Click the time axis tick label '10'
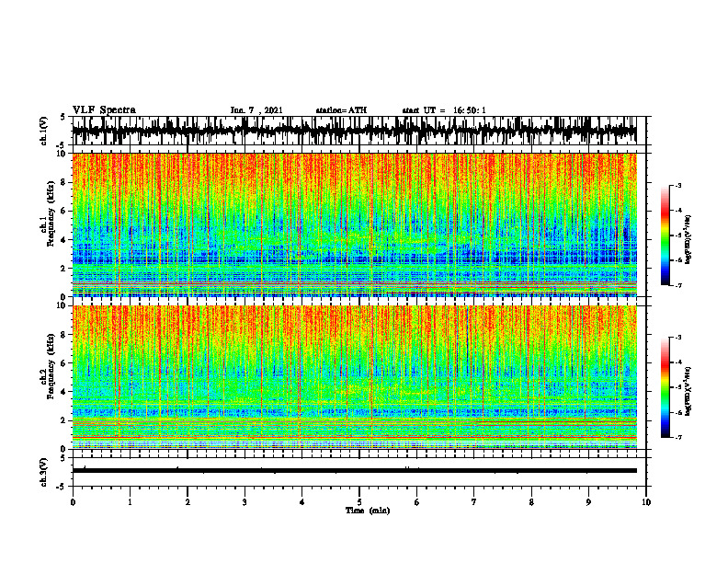This screenshot has height=563, width=728. pos(646,502)
